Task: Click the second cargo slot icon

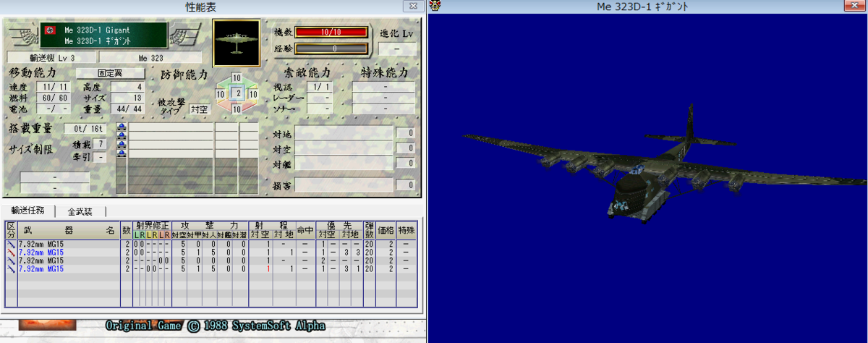Action: pyautogui.click(x=122, y=136)
